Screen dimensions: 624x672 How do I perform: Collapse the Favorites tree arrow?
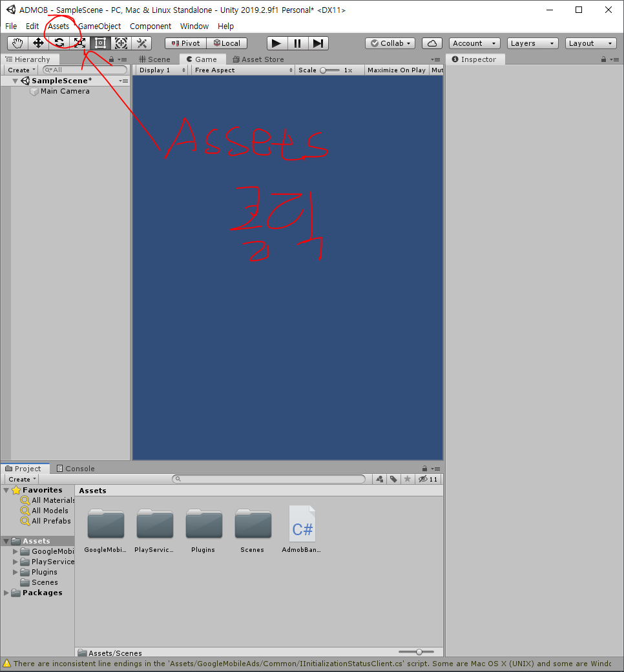click(6, 490)
